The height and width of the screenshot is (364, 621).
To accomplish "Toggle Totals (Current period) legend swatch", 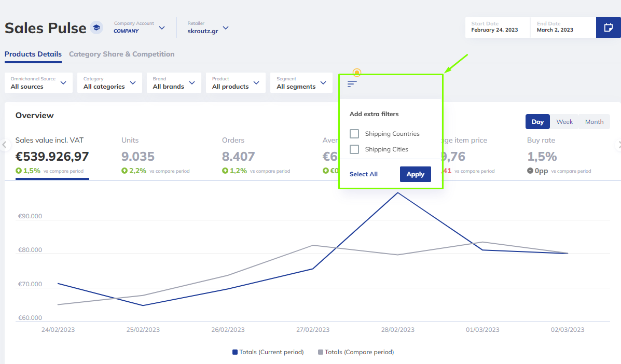I will point(235,352).
